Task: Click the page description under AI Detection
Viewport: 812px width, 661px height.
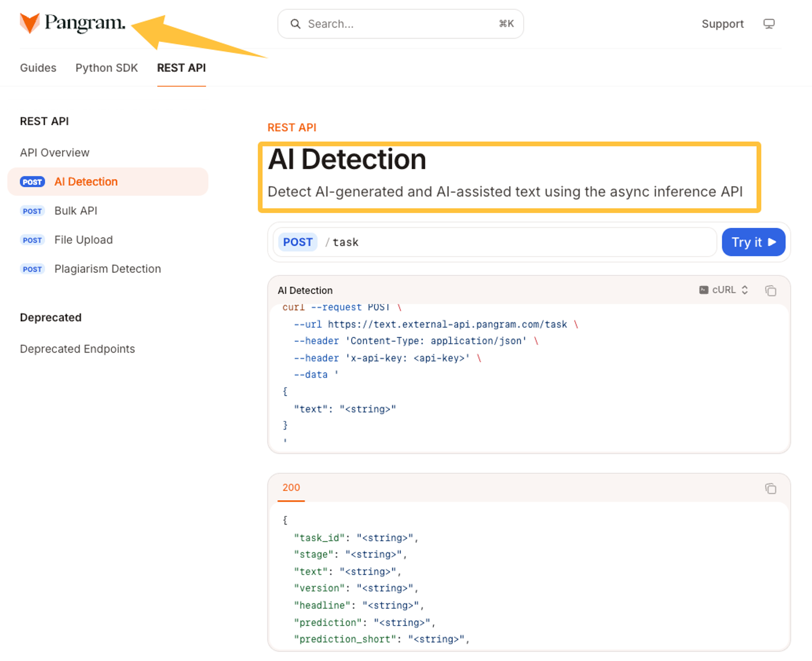Action: point(505,192)
